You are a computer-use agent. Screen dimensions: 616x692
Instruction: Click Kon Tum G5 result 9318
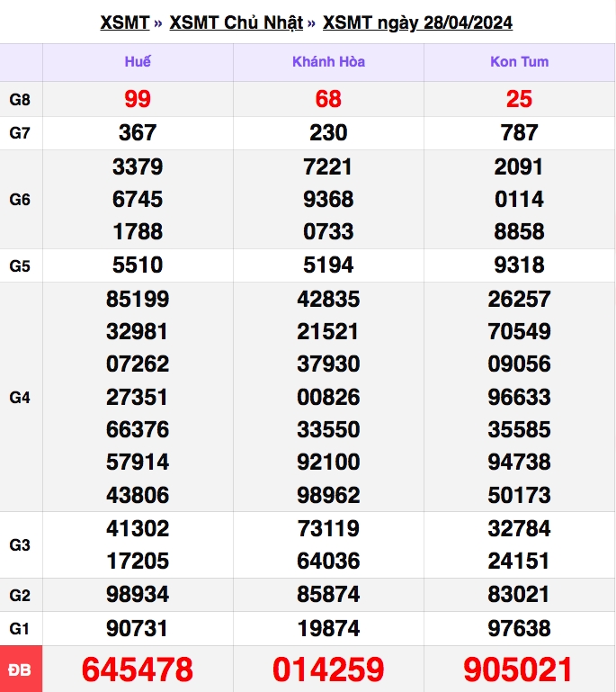(520, 265)
